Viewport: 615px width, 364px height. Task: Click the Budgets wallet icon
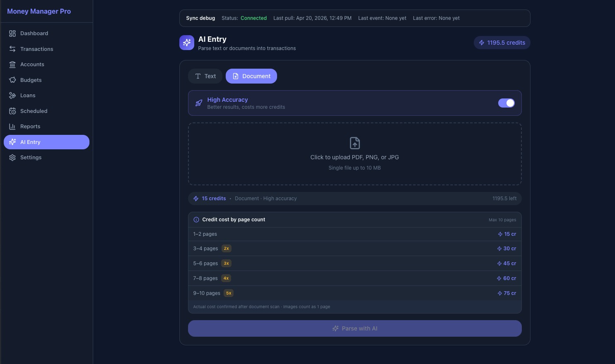[12, 80]
